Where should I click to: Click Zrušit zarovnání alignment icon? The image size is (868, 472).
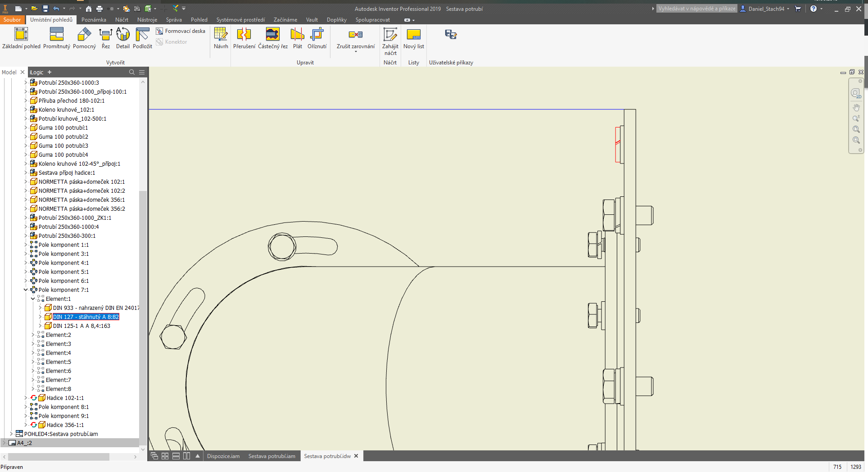[356, 34]
